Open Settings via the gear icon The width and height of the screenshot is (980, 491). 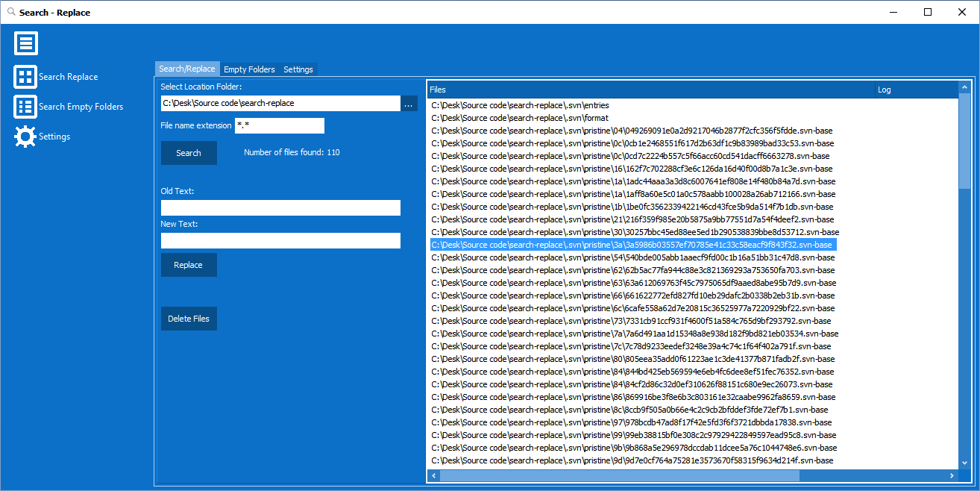(x=24, y=136)
